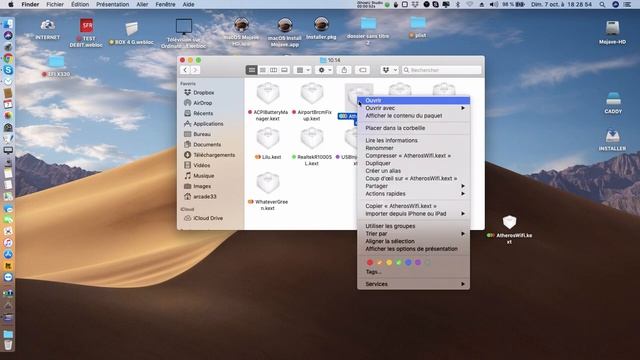Screen dimensions: 640x360
Task: Open Bureau in the Finder sidebar
Action: click(202, 134)
